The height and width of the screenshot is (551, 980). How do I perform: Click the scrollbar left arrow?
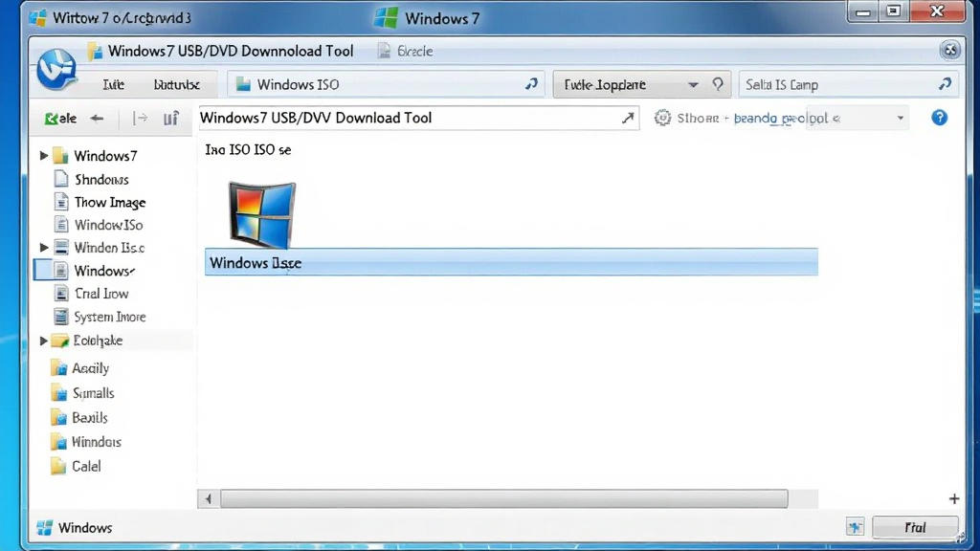coord(209,498)
